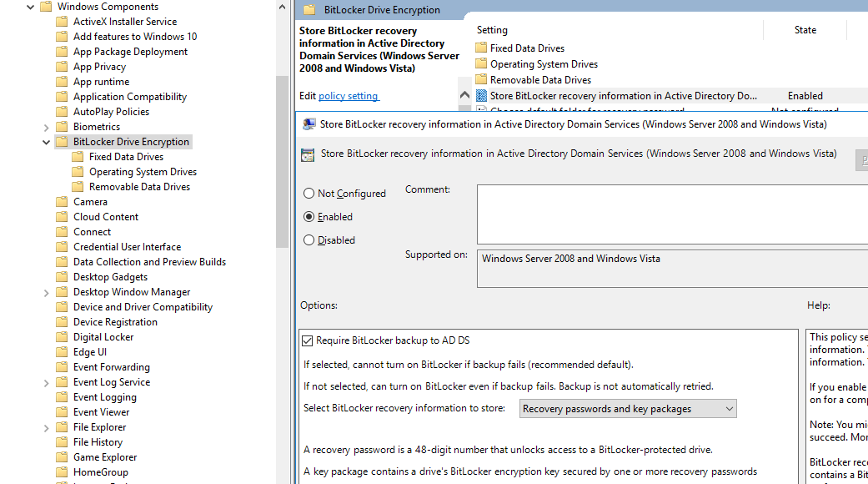Select the Connect folder icon

[62, 231]
